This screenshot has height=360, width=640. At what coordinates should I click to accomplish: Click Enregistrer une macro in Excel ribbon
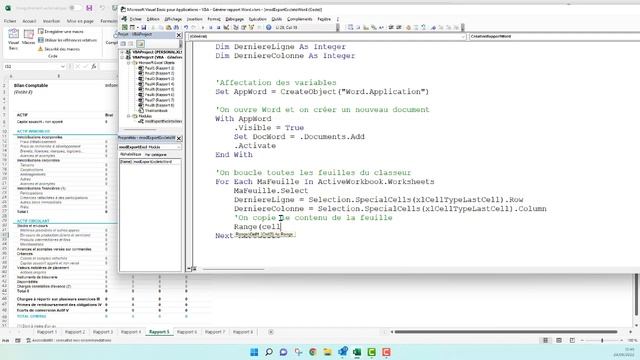61,31
